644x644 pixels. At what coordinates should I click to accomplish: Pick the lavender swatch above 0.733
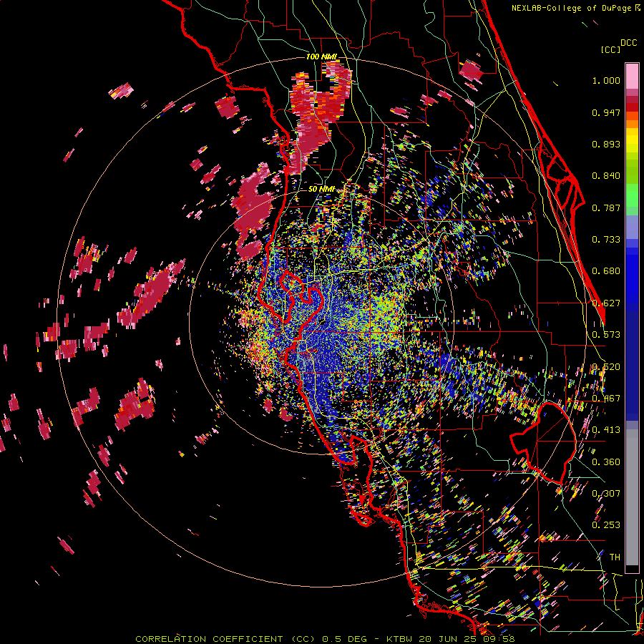(632, 227)
